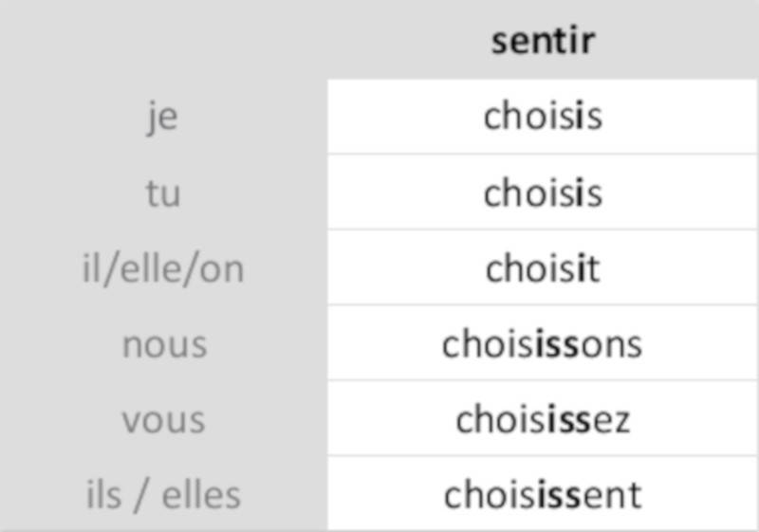Click the word 'elles' in last row
Screen dimensions: 759x532
click(201, 495)
